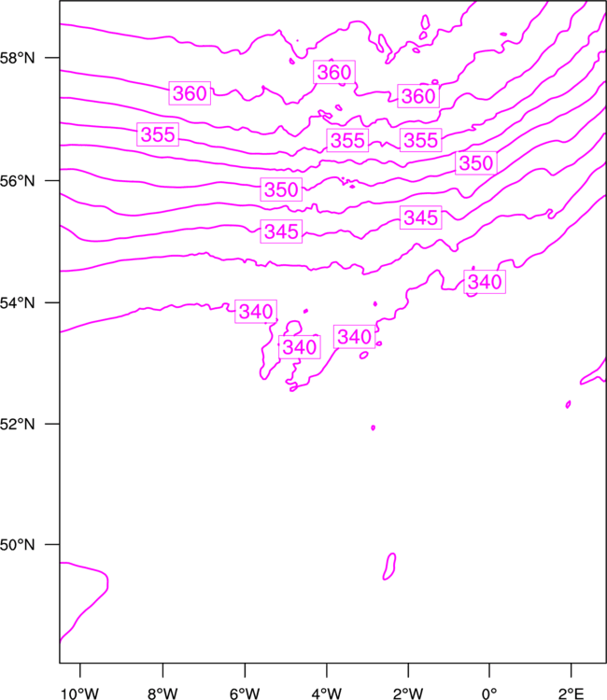Click the westernmost 355 contour label
Viewport: 607px width, 700px height.
(x=158, y=134)
